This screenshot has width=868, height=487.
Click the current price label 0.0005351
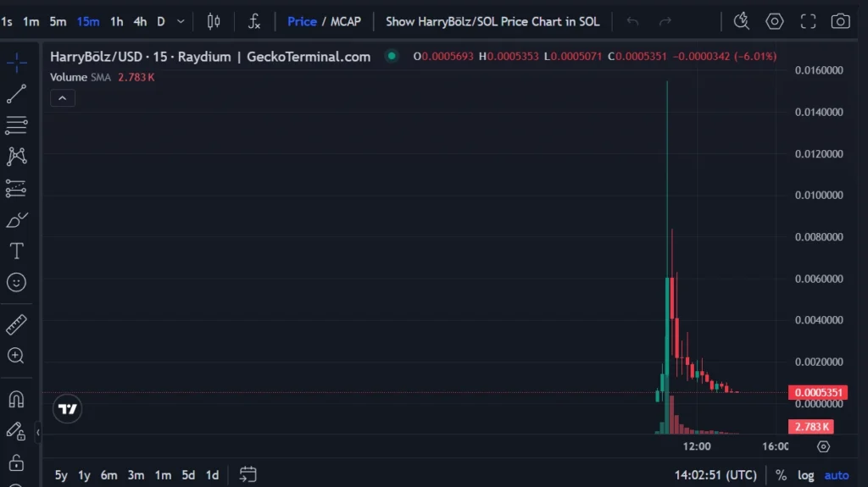click(x=818, y=392)
